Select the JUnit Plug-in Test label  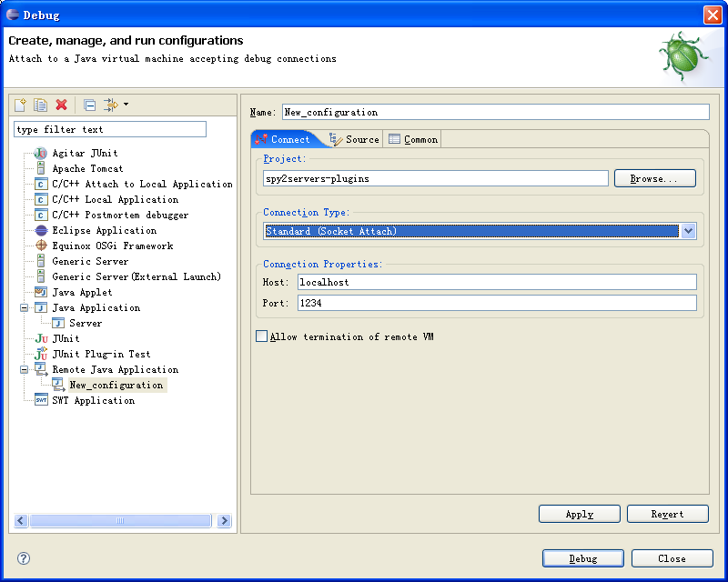102,354
